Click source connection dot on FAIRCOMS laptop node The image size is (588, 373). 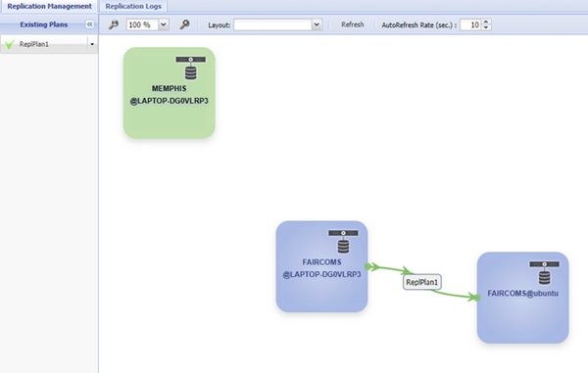[x=367, y=266]
